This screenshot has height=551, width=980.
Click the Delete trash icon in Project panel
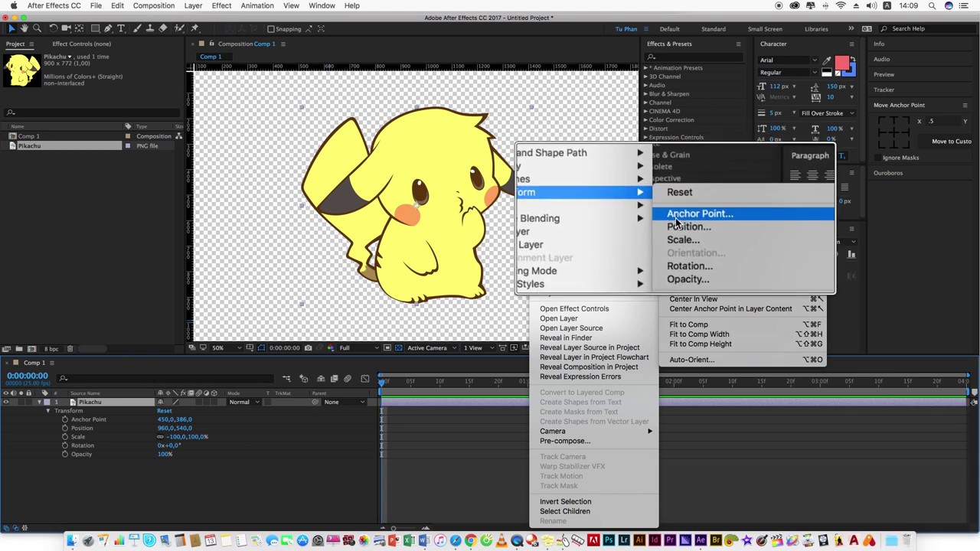click(70, 349)
